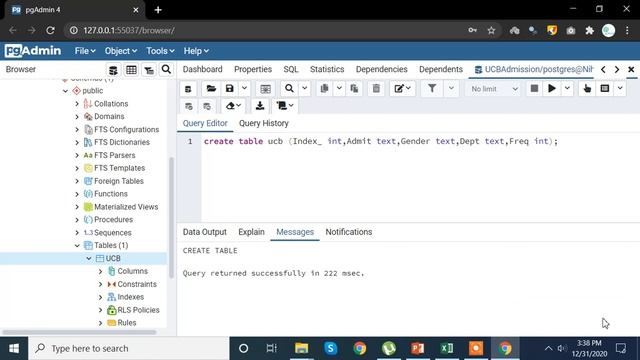Click the download CSV icon
The width and height of the screenshot is (640, 360).
tap(260, 106)
